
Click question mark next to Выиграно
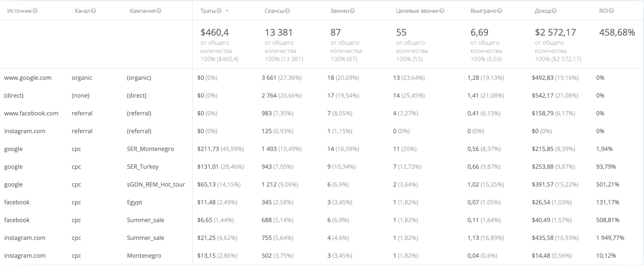[x=500, y=11]
